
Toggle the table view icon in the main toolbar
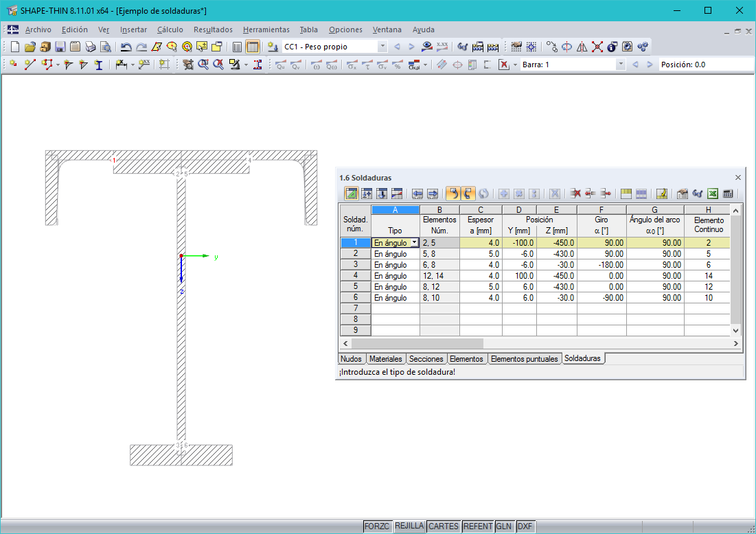pyautogui.click(x=252, y=47)
